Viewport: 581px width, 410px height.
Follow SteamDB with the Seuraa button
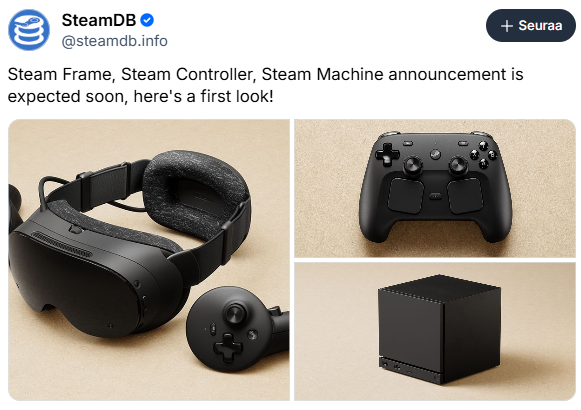[531, 26]
